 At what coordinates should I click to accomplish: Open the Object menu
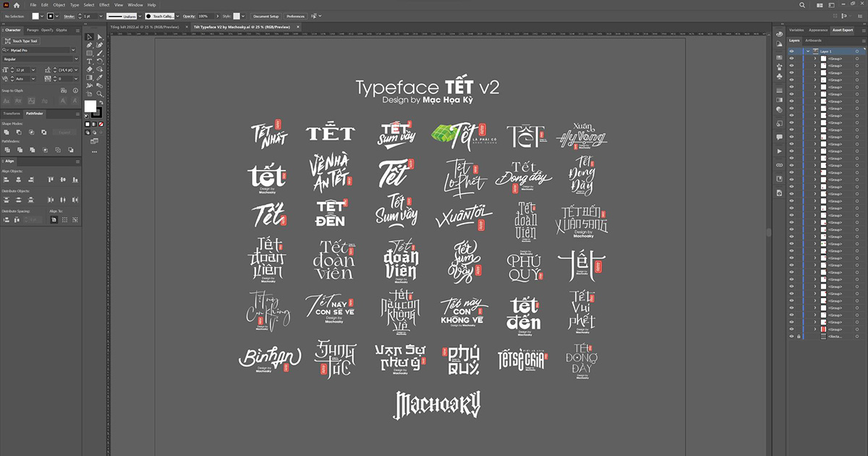[59, 5]
